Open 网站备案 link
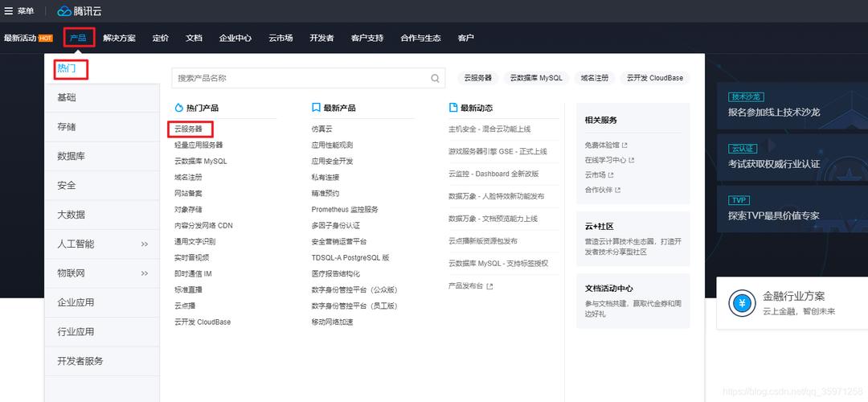The image size is (868, 402). (x=188, y=193)
